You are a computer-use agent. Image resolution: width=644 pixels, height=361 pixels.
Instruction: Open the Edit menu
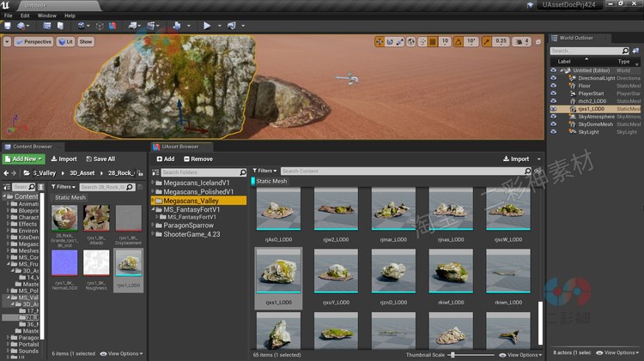point(25,15)
